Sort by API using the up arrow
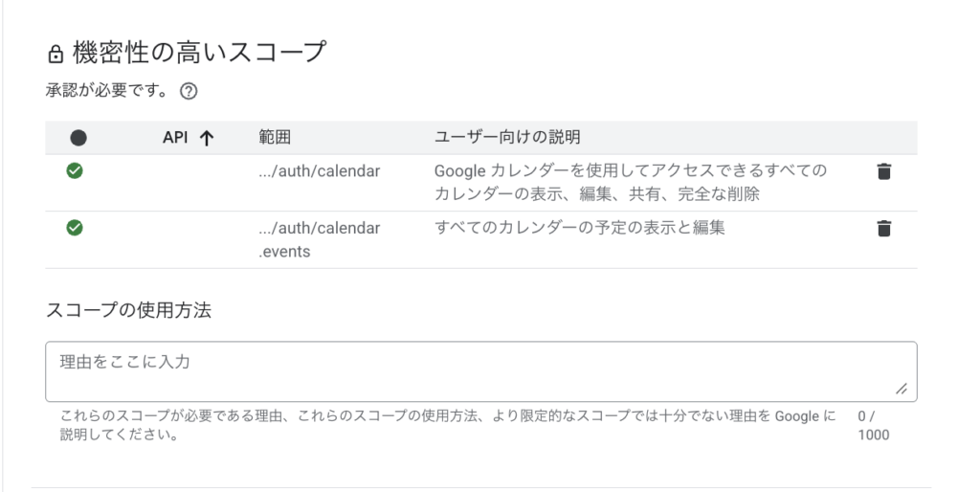 (x=205, y=138)
